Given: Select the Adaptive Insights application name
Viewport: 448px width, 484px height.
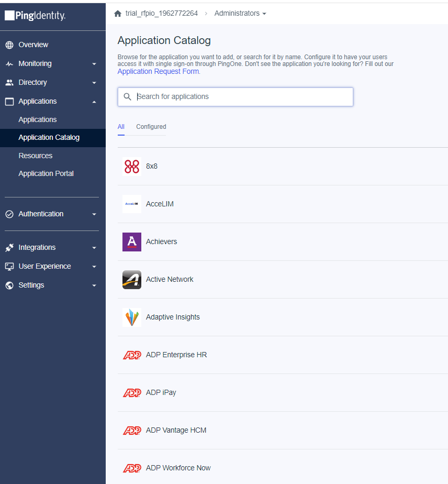Looking at the screenshot, I should point(173,317).
